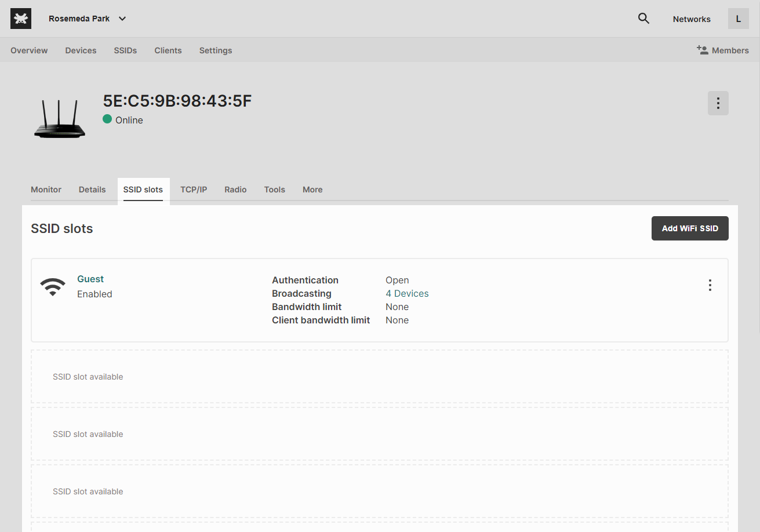Screen dimensions: 760x532
Task: Click the first available SSID slot
Action: [x=379, y=377]
